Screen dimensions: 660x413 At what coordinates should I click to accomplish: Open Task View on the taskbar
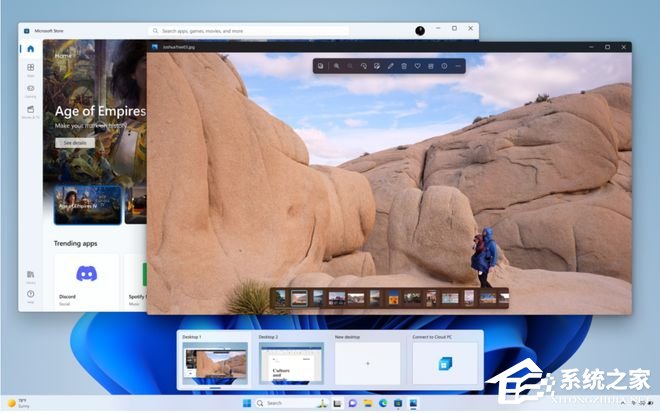click(337, 403)
